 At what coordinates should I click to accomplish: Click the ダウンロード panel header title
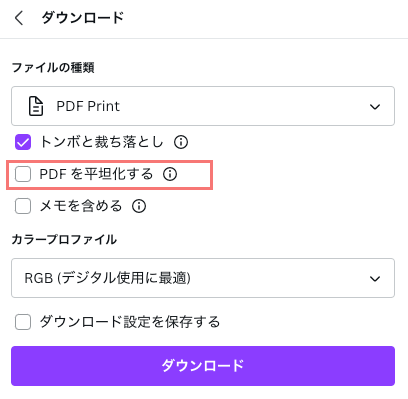click(x=83, y=18)
